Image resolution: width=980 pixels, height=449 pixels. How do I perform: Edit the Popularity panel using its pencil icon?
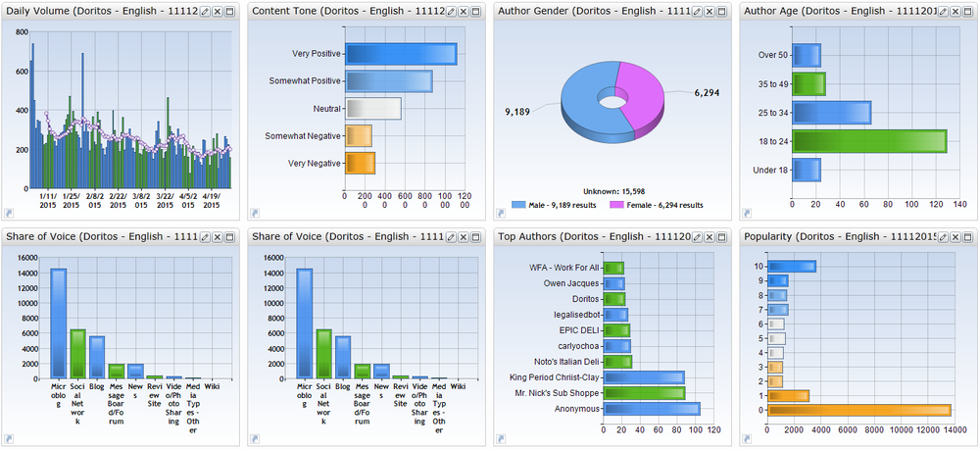[943, 237]
